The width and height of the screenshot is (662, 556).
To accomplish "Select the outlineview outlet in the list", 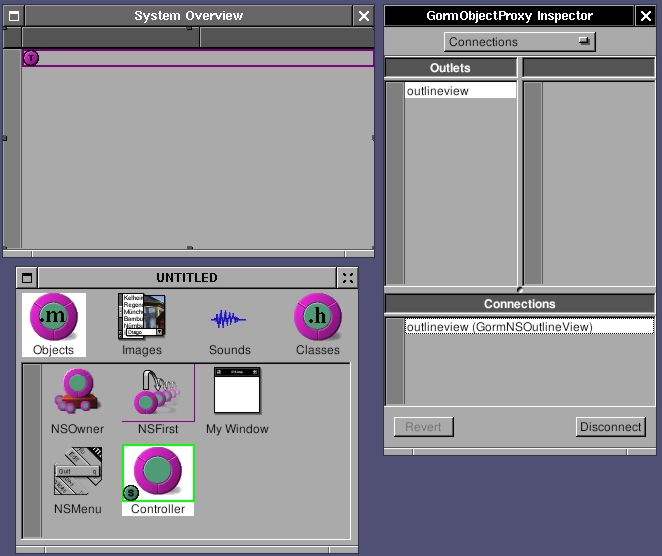I will point(460,91).
